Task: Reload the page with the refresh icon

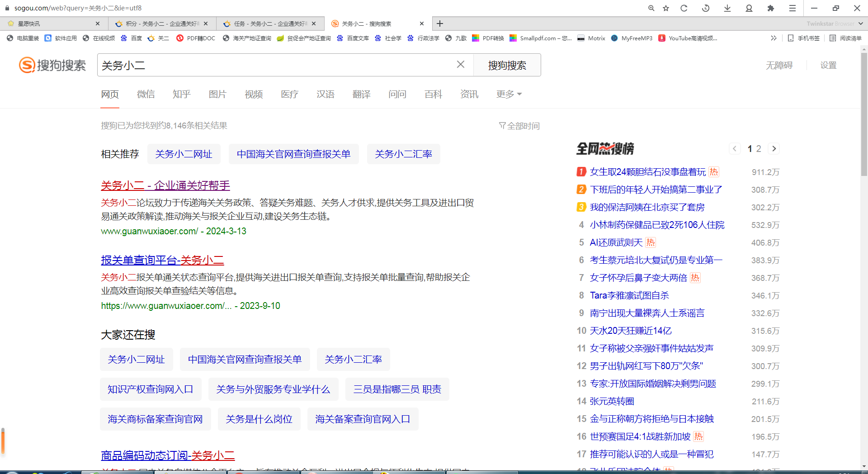Action: click(x=684, y=8)
